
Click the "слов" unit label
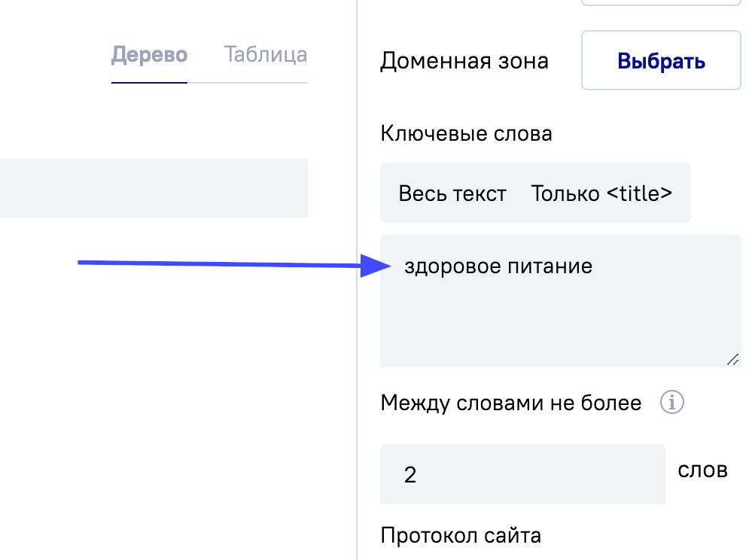(702, 470)
